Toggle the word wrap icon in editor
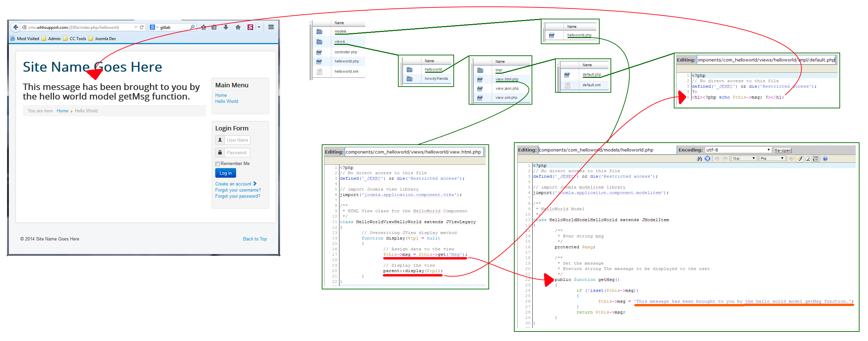This screenshot has width=868, height=341. pos(815,159)
